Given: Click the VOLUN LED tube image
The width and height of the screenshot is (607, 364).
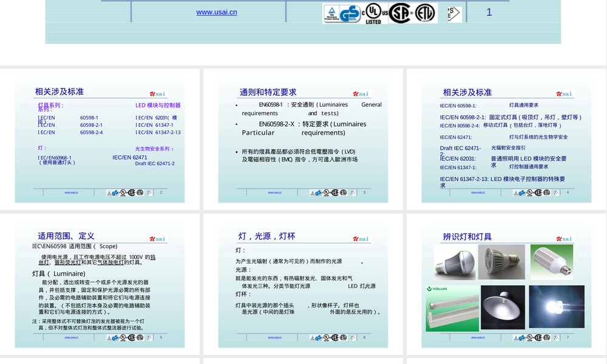Looking at the screenshot, I should click(x=452, y=308).
